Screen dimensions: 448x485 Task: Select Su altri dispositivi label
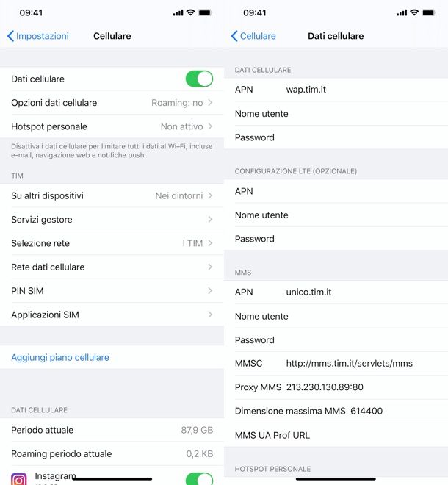click(47, 195)
